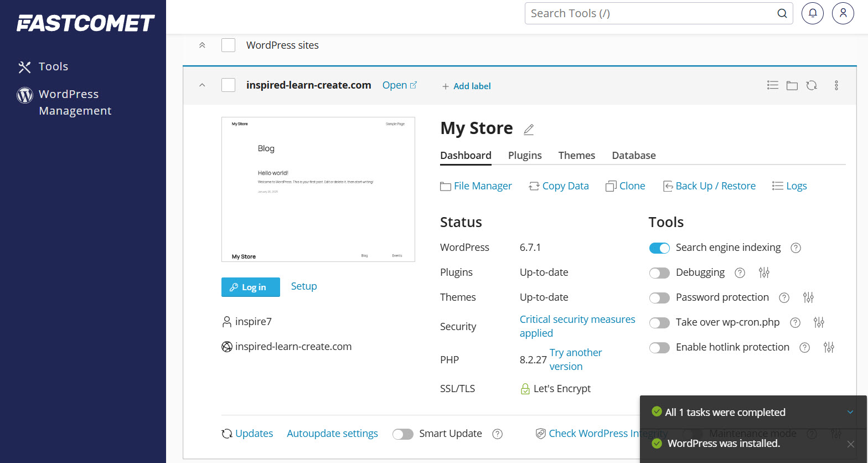Enable Password protection toggle
This screenshot has width=868, height=463.
pos(659,298)
